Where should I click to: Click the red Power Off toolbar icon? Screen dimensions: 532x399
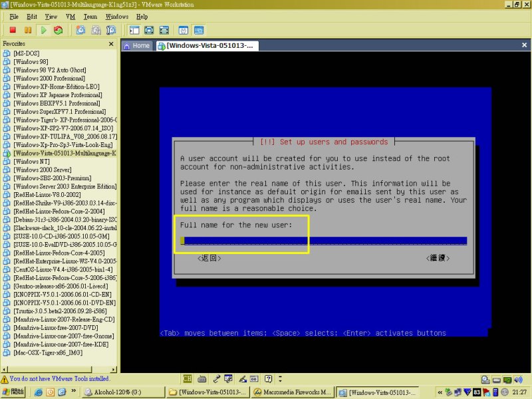point(13,30)
